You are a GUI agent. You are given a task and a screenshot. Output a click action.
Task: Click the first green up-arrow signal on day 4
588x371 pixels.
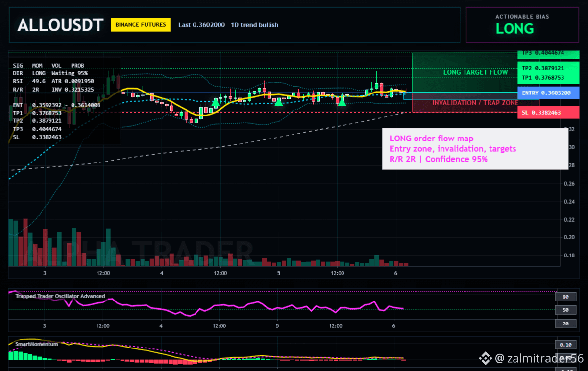[215, 102]
